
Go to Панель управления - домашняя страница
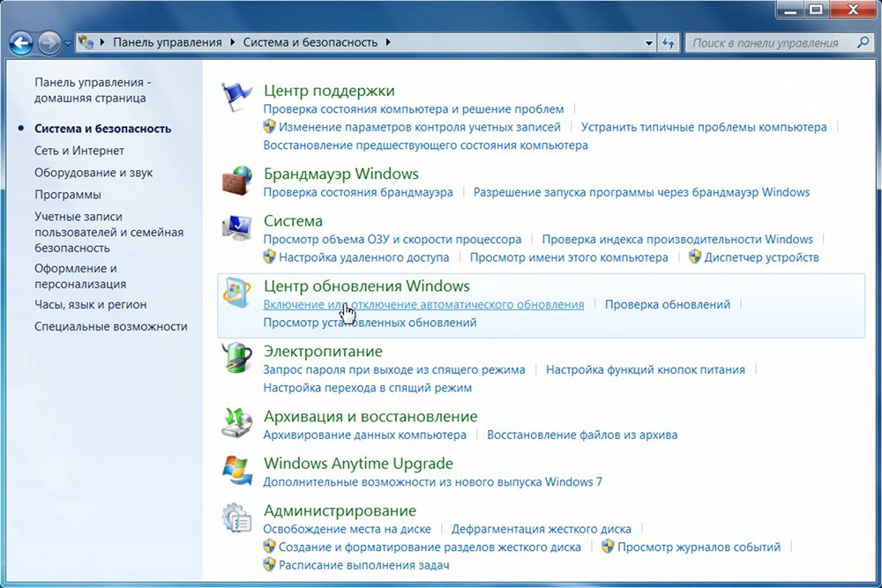click(93, 90)
